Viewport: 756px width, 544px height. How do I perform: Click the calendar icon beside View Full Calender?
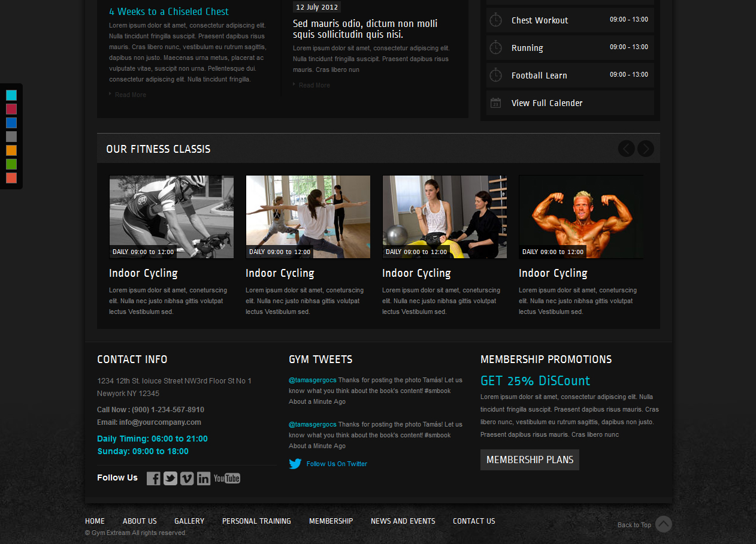coord(495,103)
